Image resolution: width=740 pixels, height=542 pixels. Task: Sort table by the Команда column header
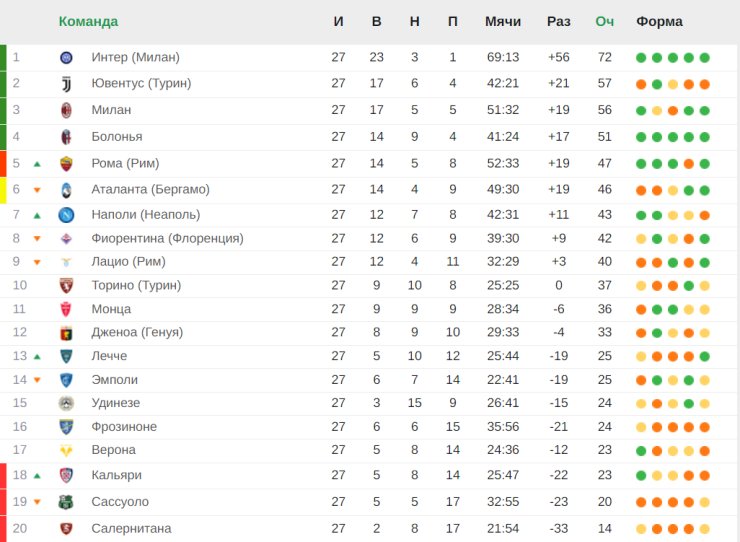(x=88, y=22)
